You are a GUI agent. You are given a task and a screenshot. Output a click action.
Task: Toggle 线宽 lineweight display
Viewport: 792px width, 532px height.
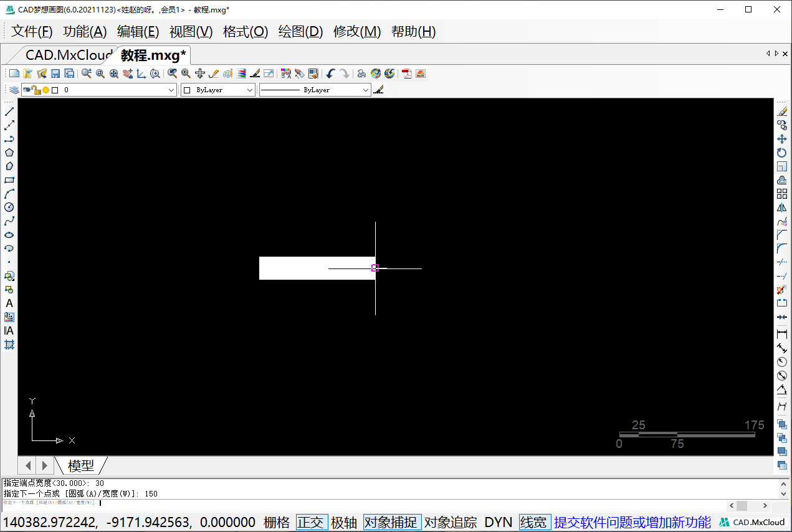pyautogui.click(x=535, y=522)
